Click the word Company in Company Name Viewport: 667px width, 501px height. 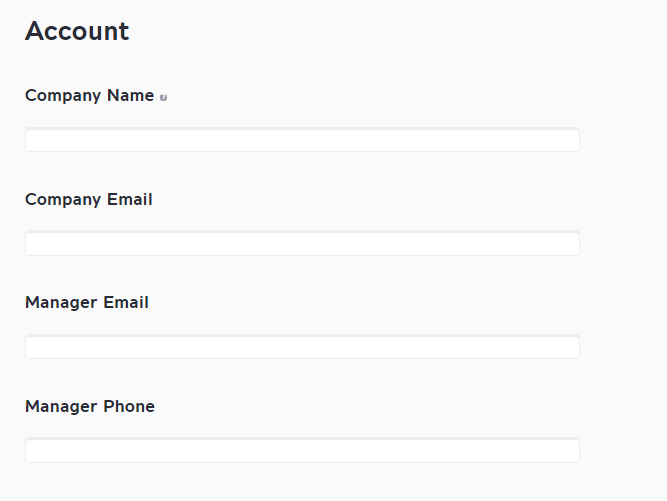coord(63,96)
